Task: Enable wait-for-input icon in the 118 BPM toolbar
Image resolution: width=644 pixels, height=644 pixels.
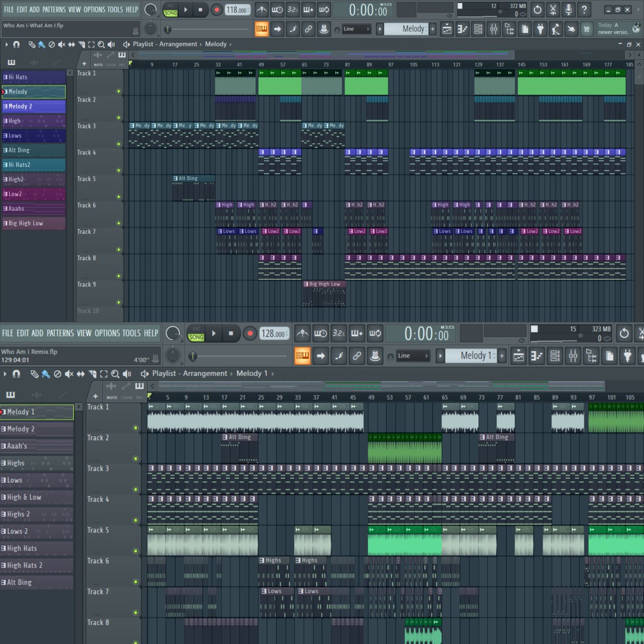Action: pyautogui.click(x=277, y=10)
